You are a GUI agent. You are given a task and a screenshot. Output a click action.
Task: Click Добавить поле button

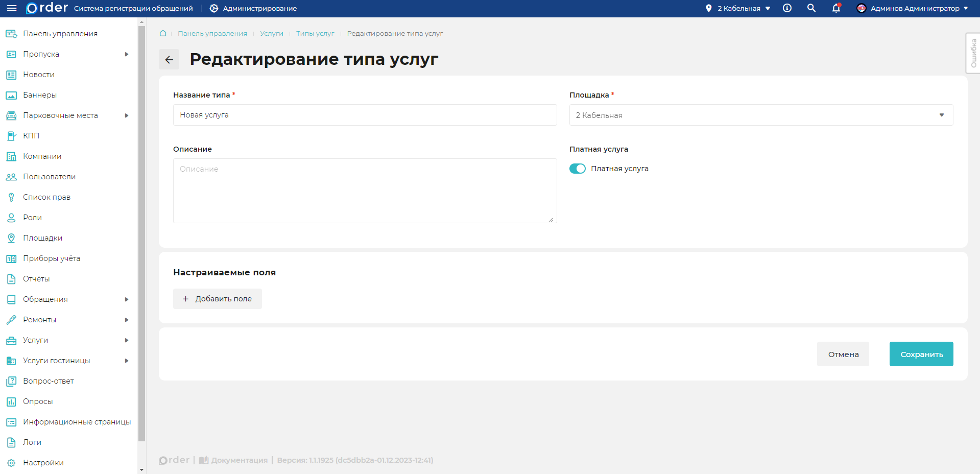coord(218,299)
